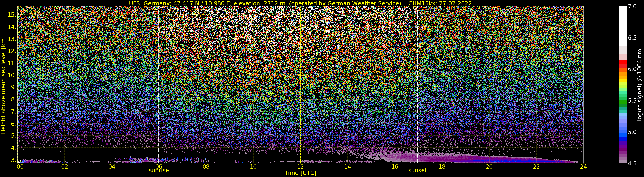644x177 pixels.
Task: Click the '13.' height tick label
Action: click(x=12, y=39)
